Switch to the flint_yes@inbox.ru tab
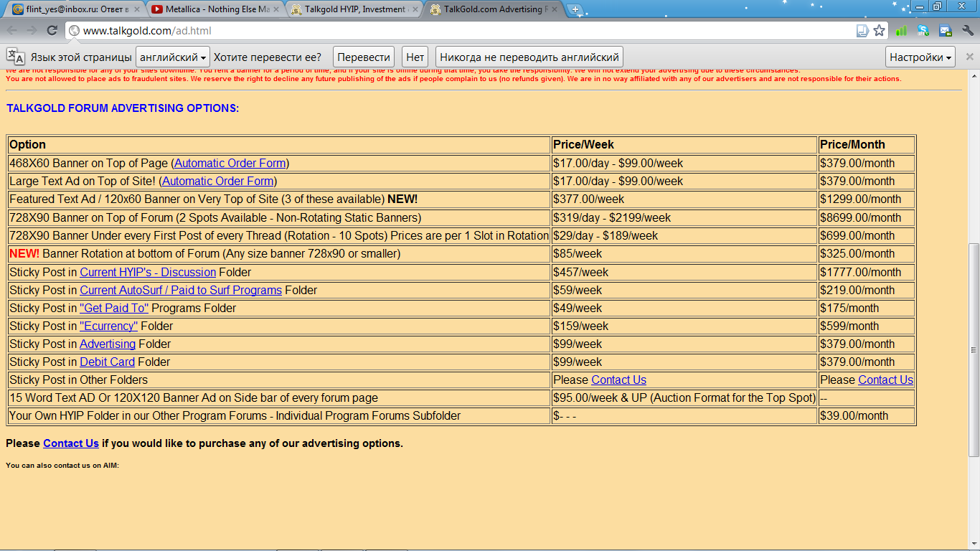The image size is (980, 551). [x=75, y=10]
